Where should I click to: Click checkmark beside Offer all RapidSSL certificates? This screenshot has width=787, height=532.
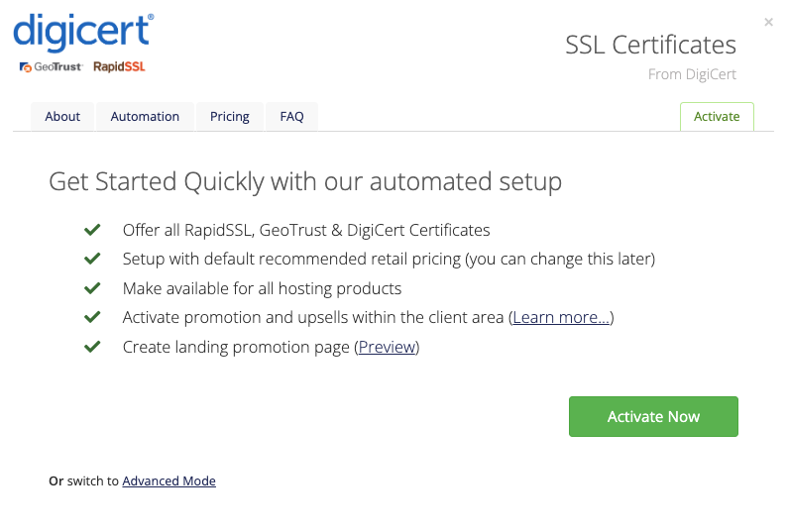92,230
